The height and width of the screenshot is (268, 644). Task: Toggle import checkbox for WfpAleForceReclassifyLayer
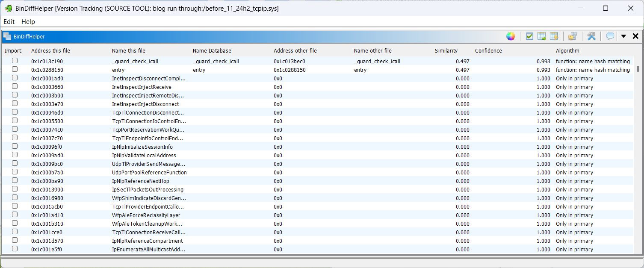coord(15,215)
